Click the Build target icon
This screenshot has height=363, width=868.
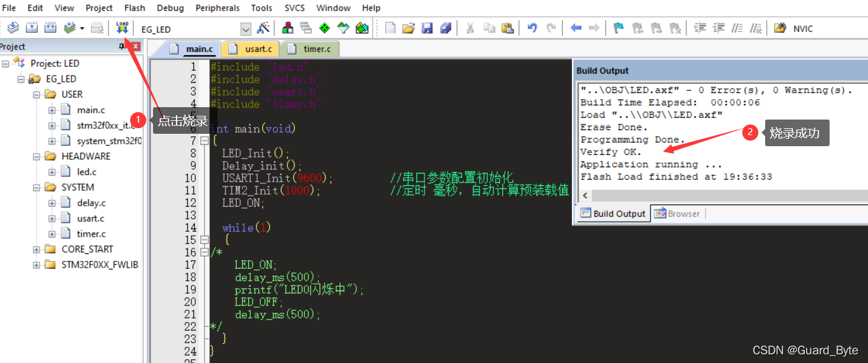32,28
